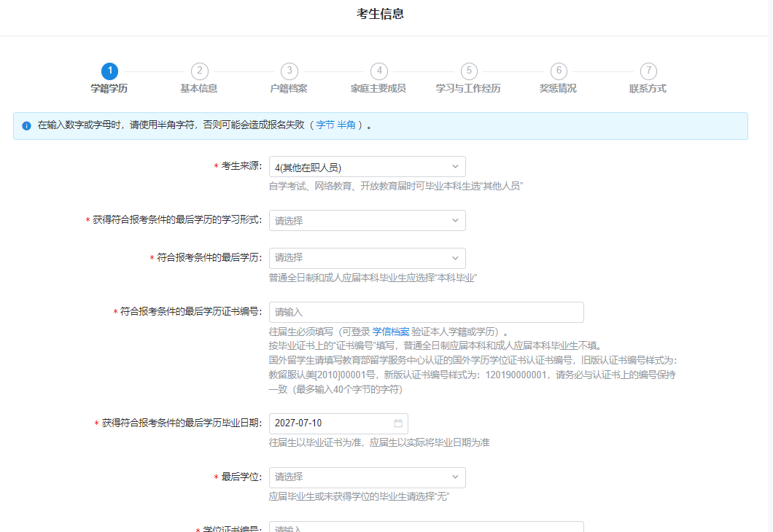This screenshot has width=773, height=532.
Task: Click step 1 circle 学籍学历
Action: click(109, 71)
